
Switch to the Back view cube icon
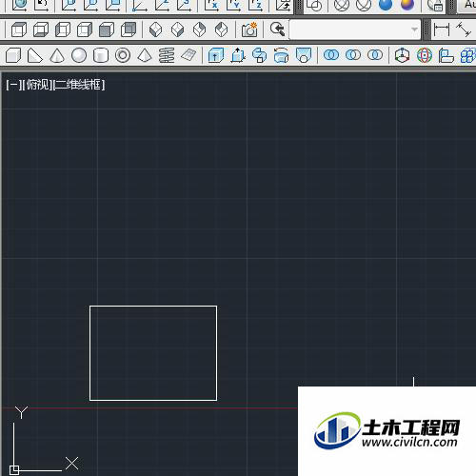pos(129,30)
